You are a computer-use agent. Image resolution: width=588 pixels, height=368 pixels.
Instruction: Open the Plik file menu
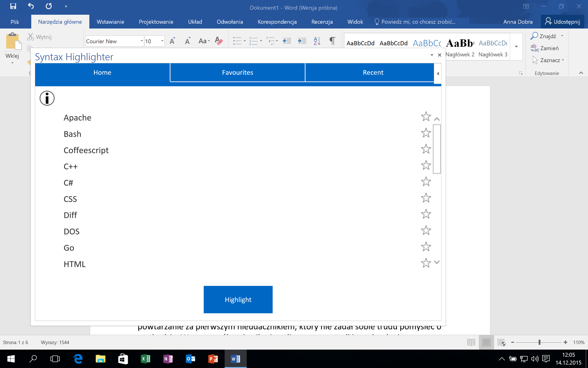[x=15, y=22]
